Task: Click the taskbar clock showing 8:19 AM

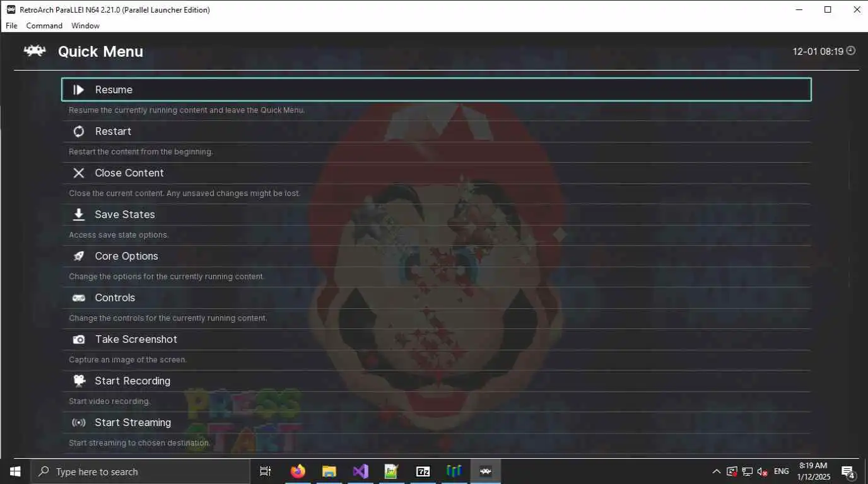Action: 813,471
